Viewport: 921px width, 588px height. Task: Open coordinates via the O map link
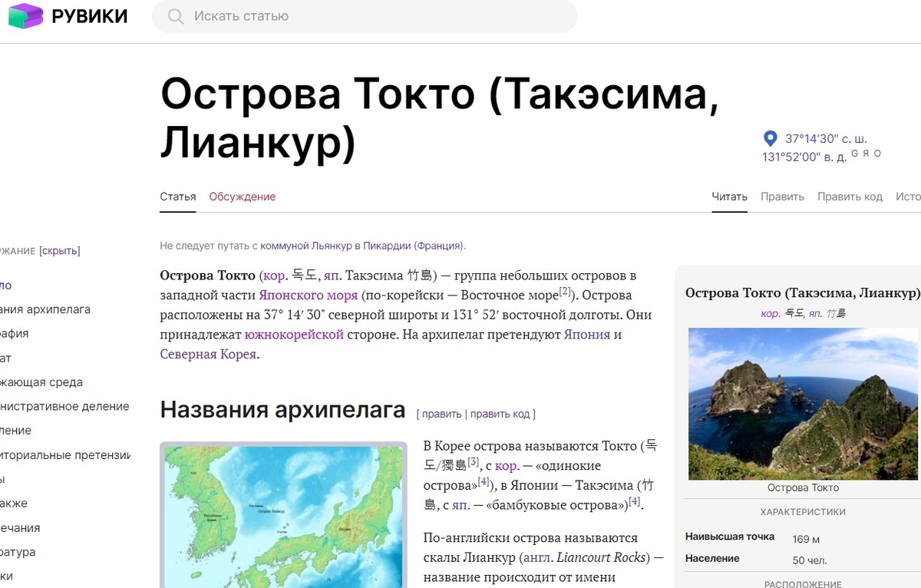[877, 154]
